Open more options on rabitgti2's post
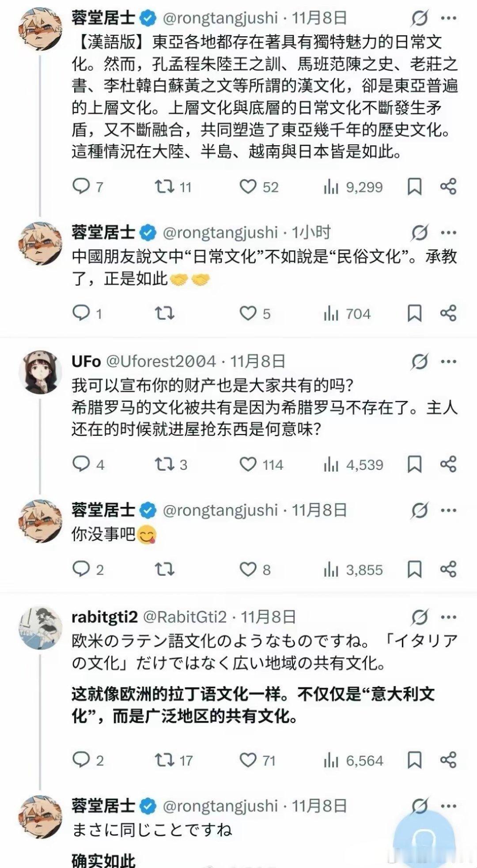The image size is (477, 868). [449, 617]
